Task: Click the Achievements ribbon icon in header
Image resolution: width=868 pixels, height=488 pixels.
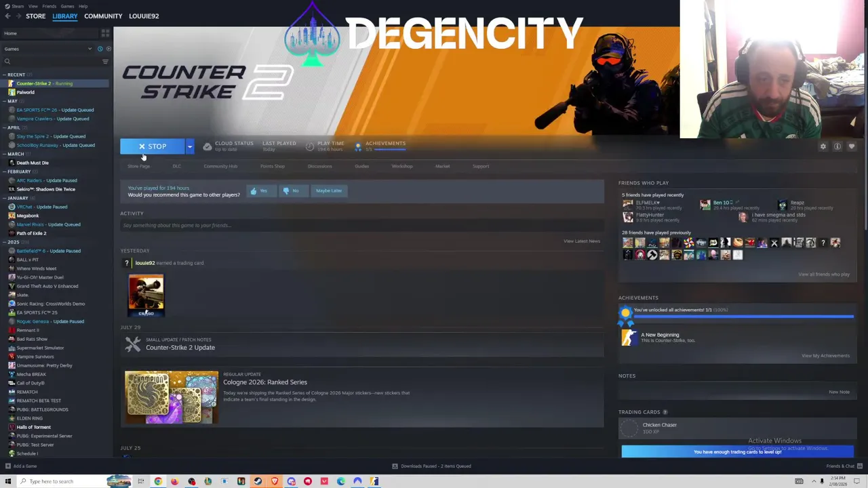Action: coord(358,146)
